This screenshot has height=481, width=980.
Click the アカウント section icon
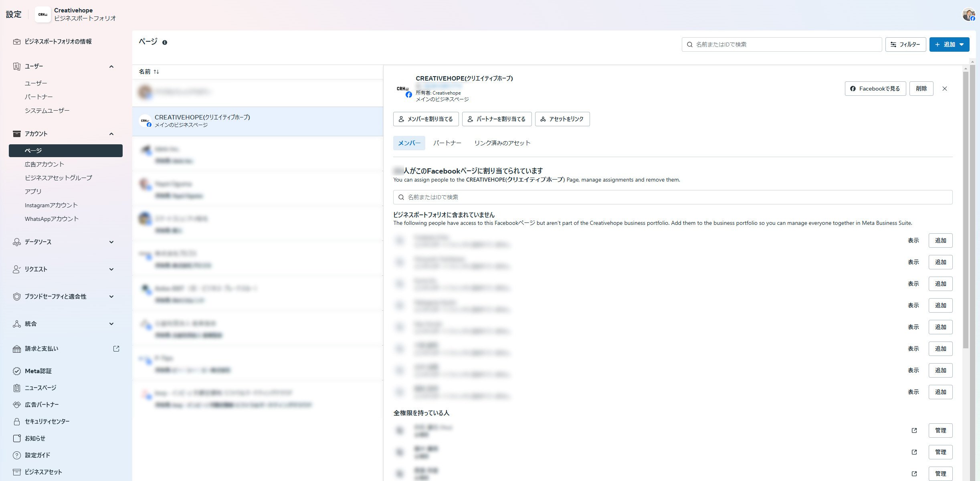(x=17, y=134)
